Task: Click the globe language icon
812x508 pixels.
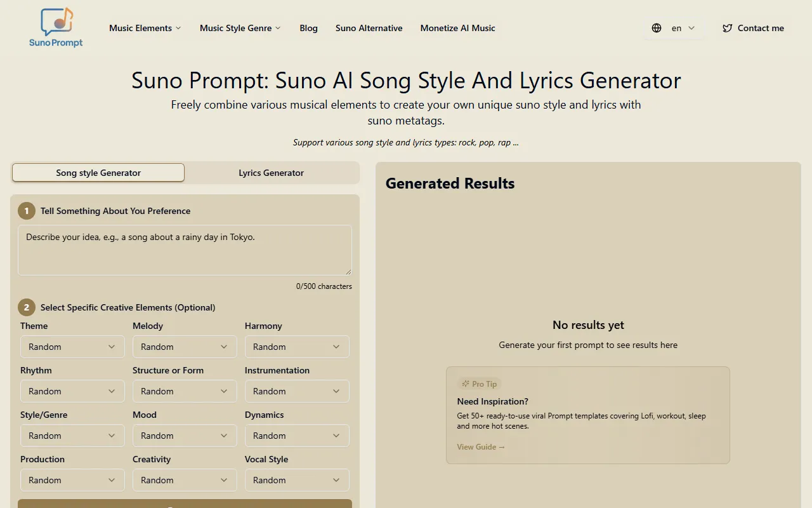Action: coord(657,28)
